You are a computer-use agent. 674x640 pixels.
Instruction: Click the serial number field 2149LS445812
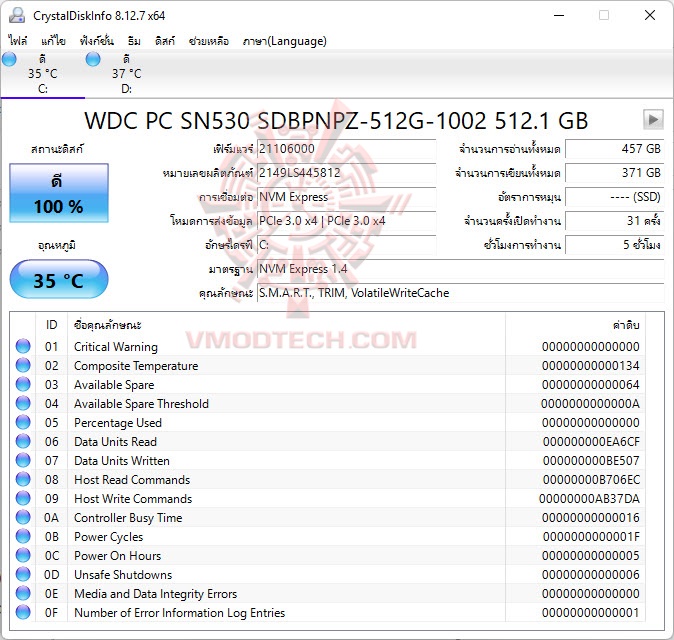click(x=346, y=173)
